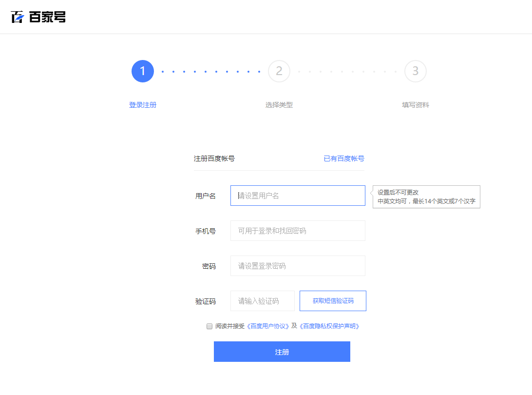The height and width of the screenshot is (395, 532).
Task: Click the 已有百度帐号 link
Action: point(343,158)
